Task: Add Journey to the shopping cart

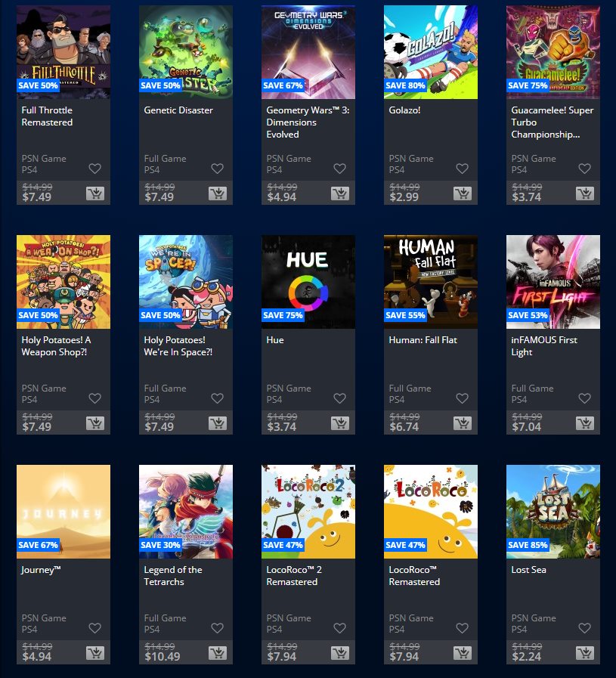Action: click(x=95, y=653)
